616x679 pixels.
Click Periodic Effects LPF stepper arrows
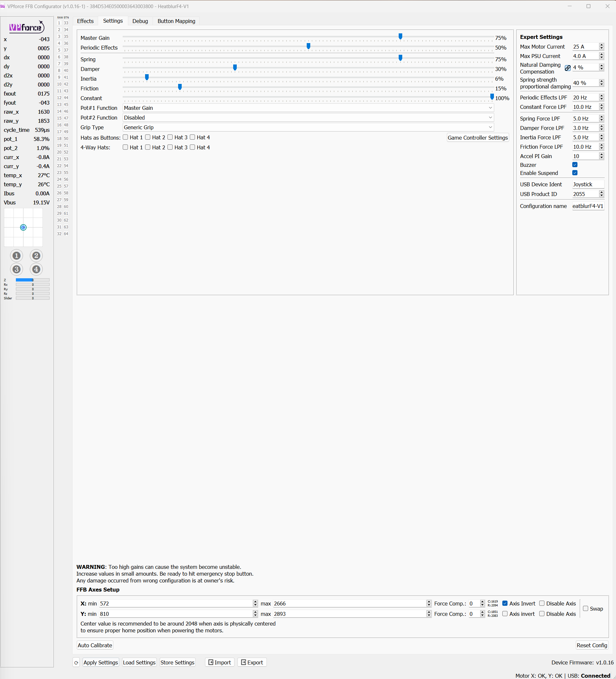tap(601, 97)
